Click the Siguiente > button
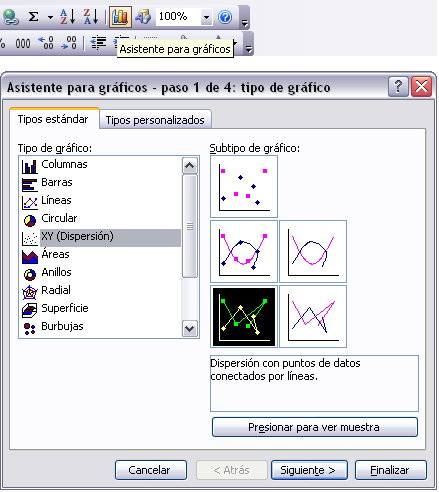439x492 pixels. click(x=309, y=470)
